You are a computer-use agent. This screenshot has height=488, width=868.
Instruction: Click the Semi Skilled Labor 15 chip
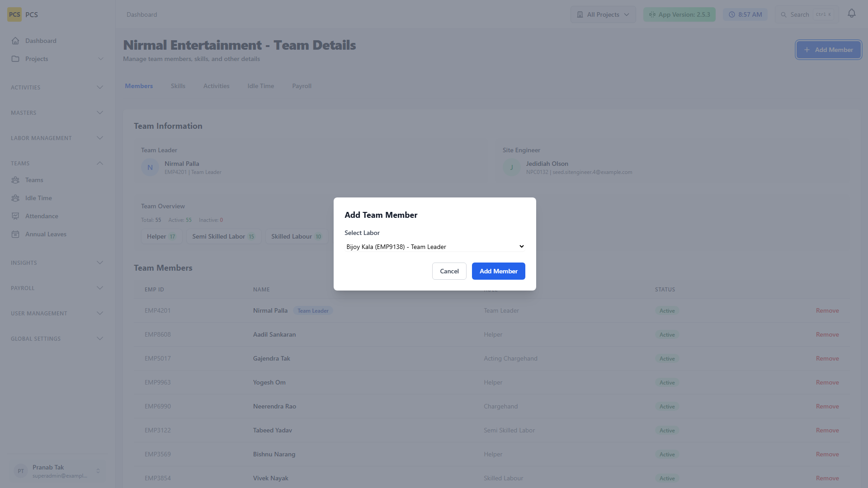click(x=224, y=236)
